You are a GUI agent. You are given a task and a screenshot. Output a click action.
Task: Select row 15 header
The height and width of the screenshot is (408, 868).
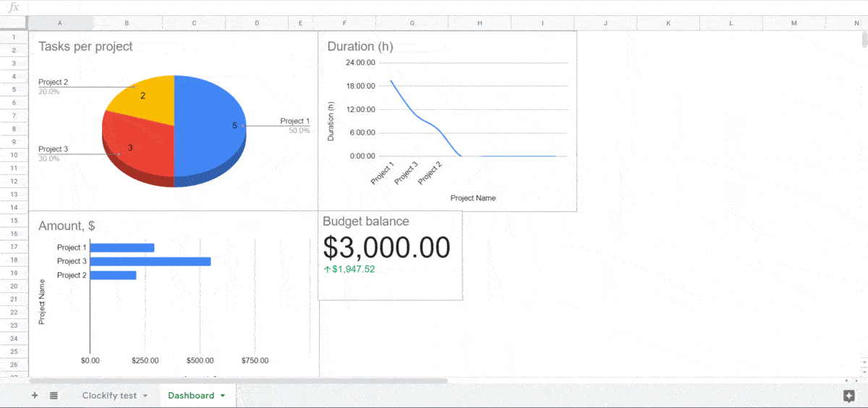tap(14, 221)
